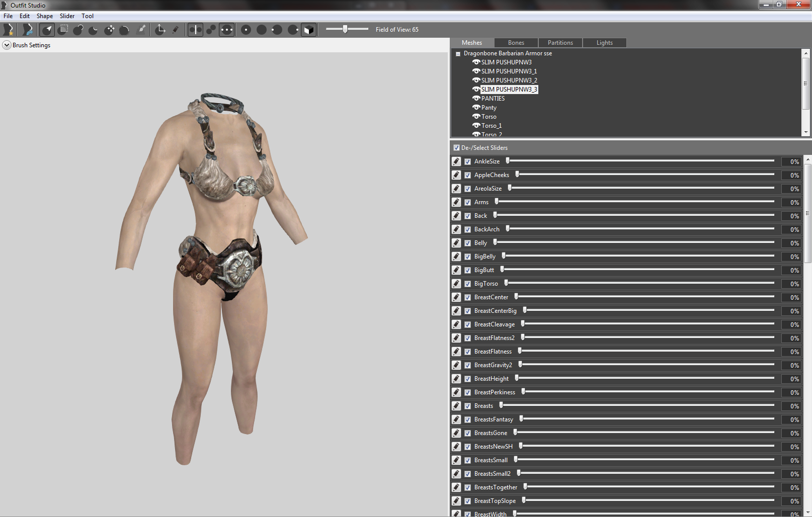Open the Slider menu
812x517 pixels.
click(x=67, y=16)
